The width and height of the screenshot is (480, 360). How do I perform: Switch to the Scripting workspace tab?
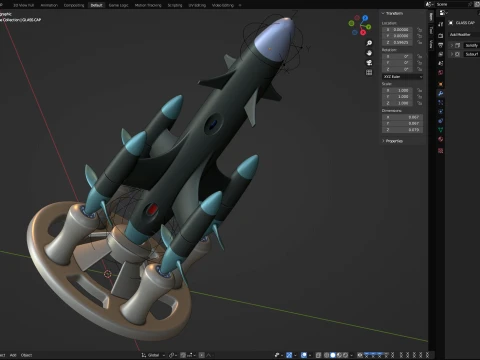(175, 5)
